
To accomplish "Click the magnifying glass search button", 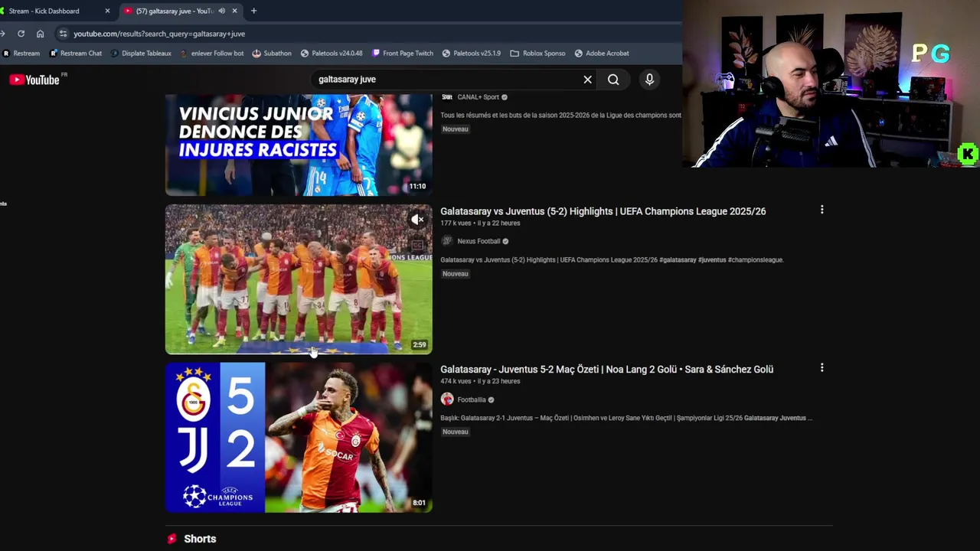I will tap(613, 80).
